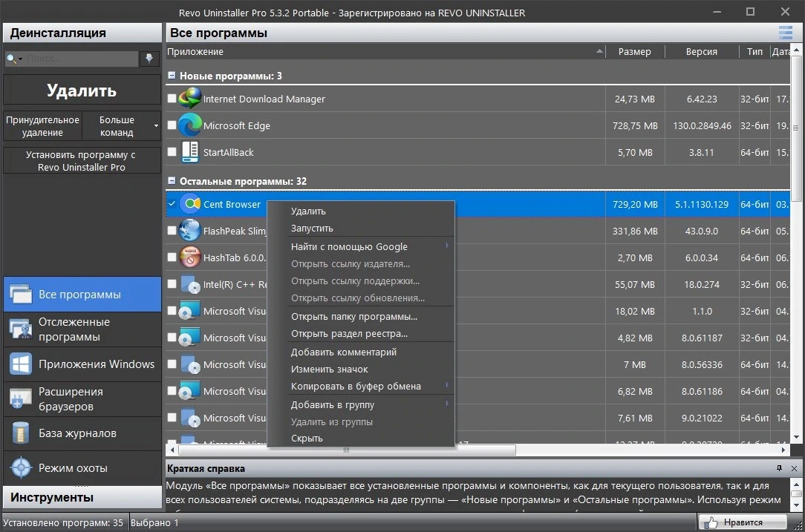Select 'Открыть папку программы...' menu item
Viewport: 805px width, 532px height.
[x=361, y=317]
